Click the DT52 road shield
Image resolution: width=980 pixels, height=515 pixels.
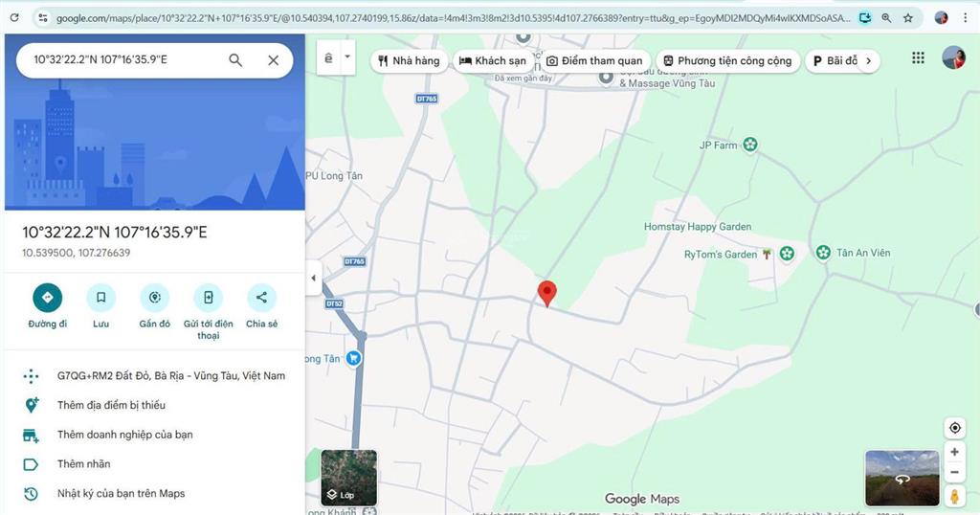(x=334, y=303)
